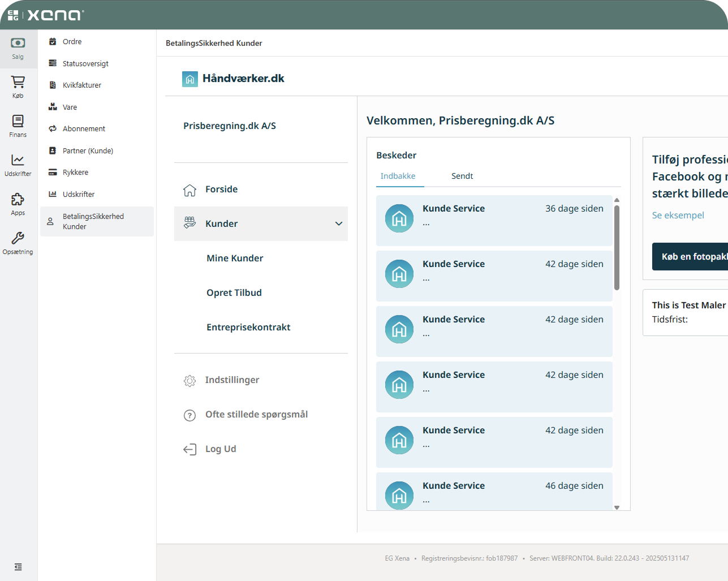This screenshot has width=728, height=581.
Task: Click the Apps puzzle piece icon
Action: [18, 200]
